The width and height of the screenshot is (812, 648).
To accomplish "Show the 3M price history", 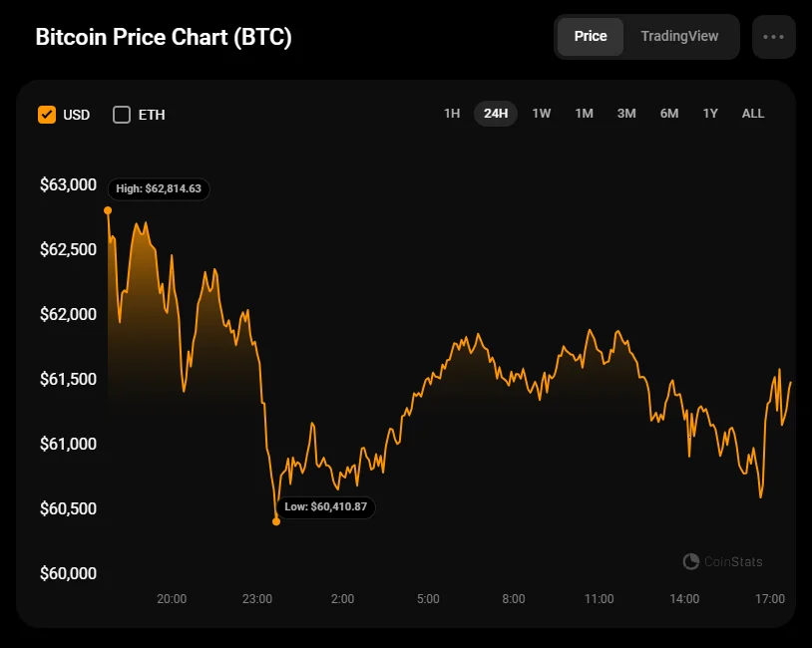I will click(626, 114).
